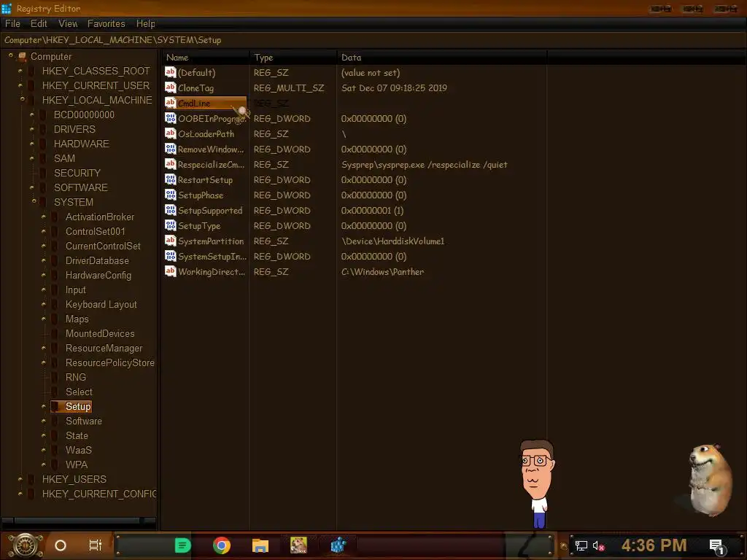The image size is (747, 560).
Task: Click the Name column header
Action: (x=205, y=57)
